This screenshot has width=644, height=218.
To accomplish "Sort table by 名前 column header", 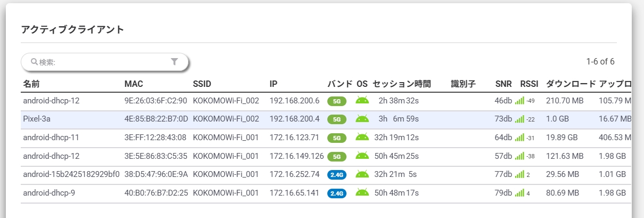I will click(31, 84).
